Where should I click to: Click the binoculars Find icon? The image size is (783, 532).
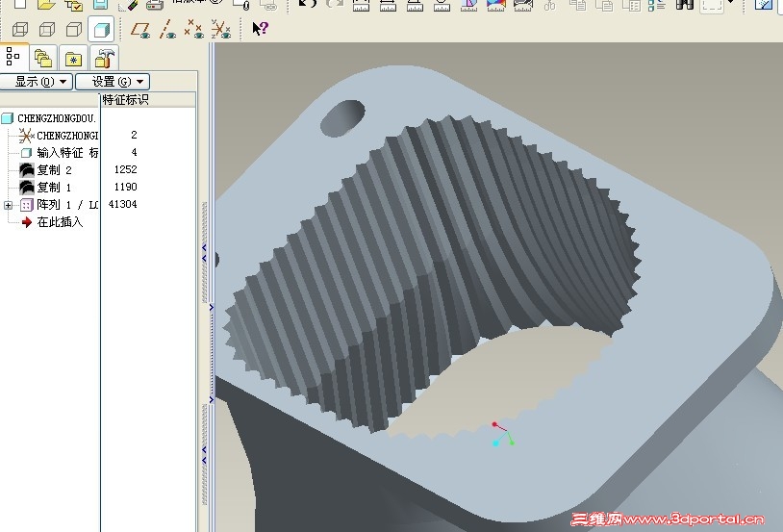click(x=685, y=4)
